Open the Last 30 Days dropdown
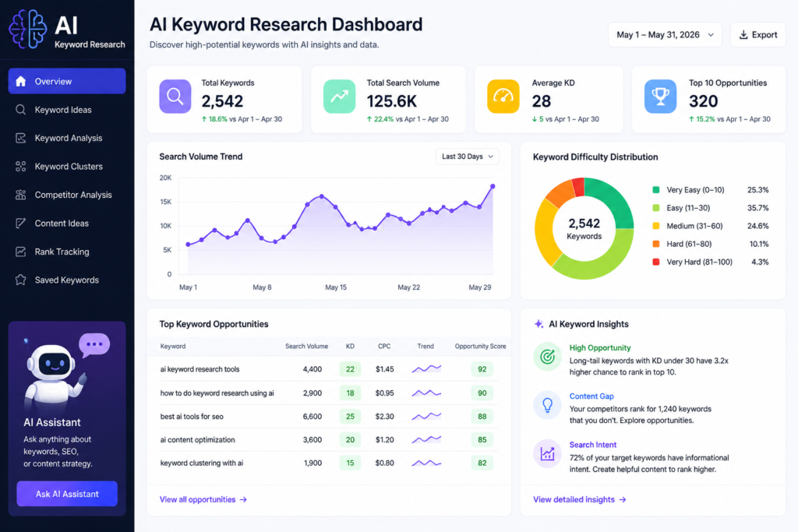The height and width of the screenshot is (532, 798). 468,156
